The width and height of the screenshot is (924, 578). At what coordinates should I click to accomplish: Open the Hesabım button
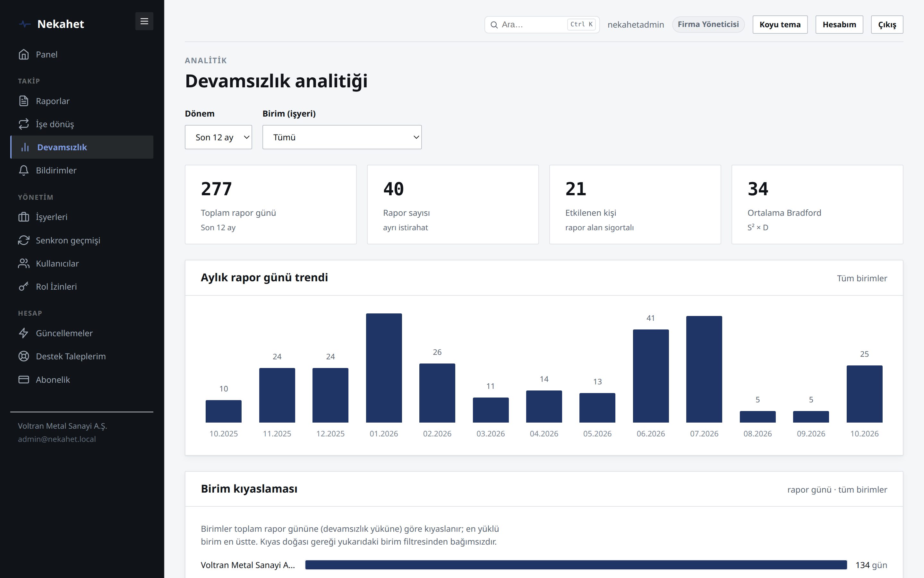tap(839, 24)
